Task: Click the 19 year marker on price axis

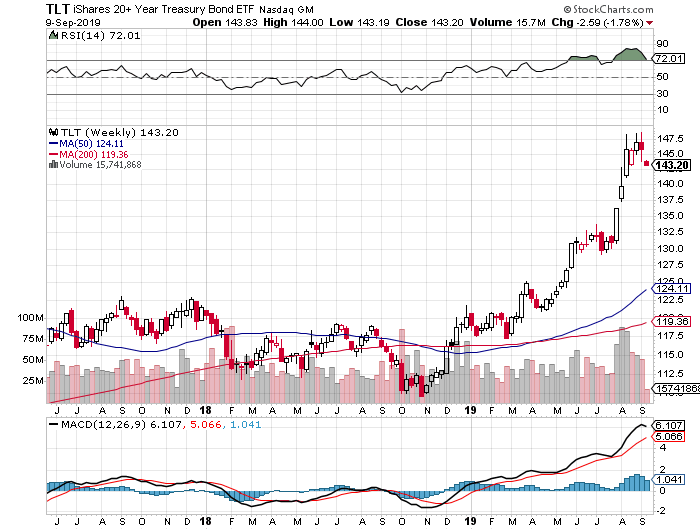Action: pyautogui.click(x=471, y=410)
